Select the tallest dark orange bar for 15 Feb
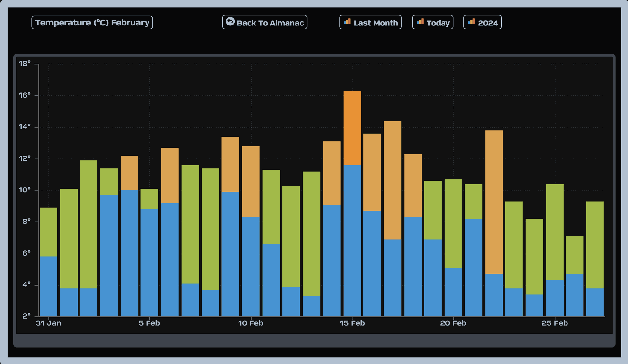 [352, 128]
